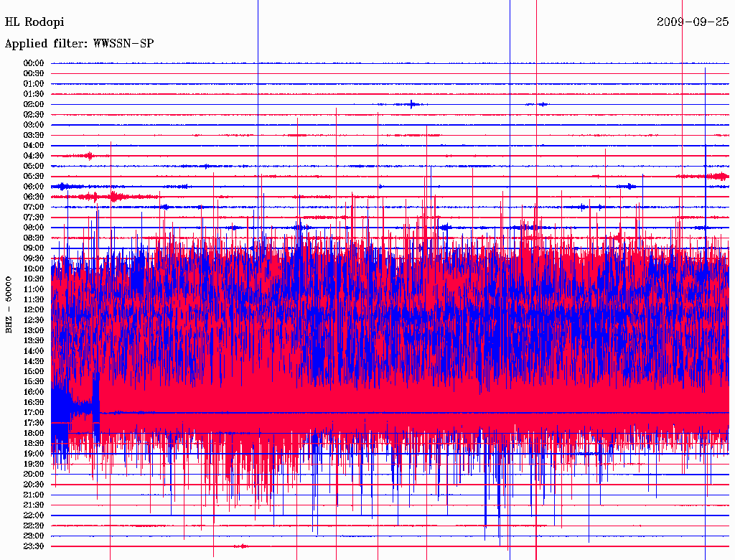Click the 12:00 time label
Viewport: 735px width, 560px height.
coord(33,310)
